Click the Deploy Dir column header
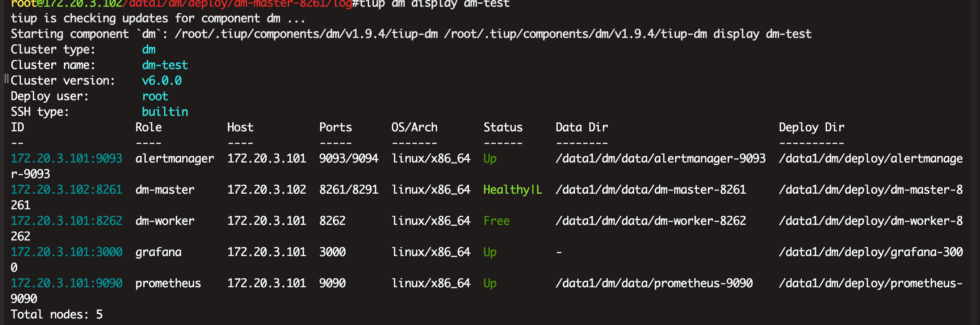 pos(812,127)
